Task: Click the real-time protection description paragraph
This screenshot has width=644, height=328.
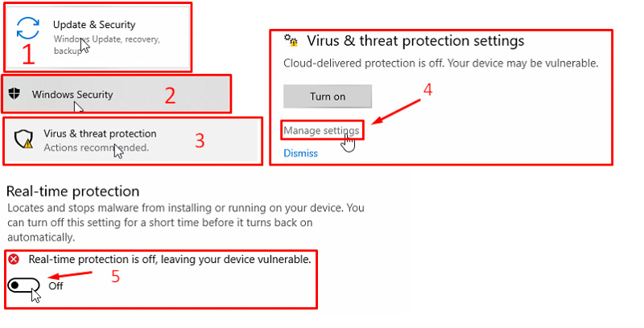Action: tap(185, 223)
